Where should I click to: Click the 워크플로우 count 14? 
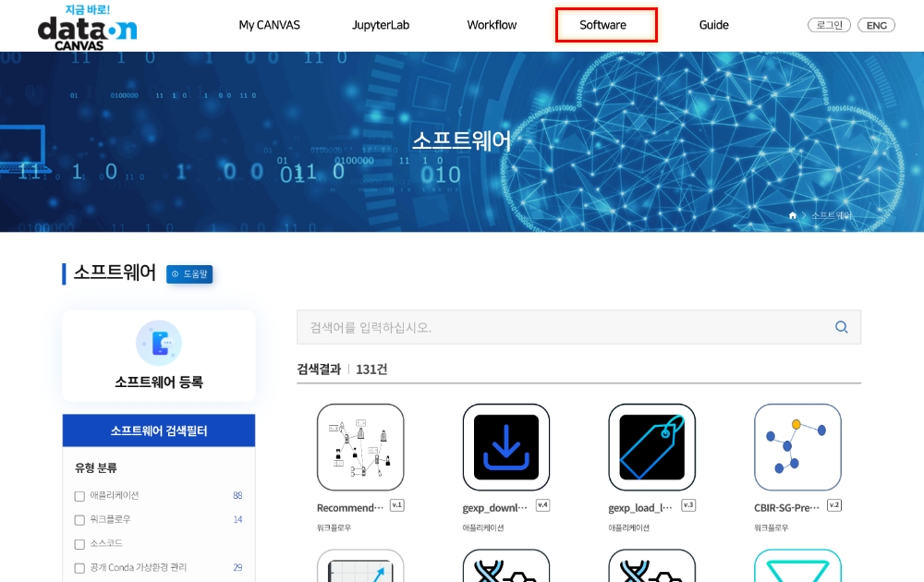pos(237,519)
